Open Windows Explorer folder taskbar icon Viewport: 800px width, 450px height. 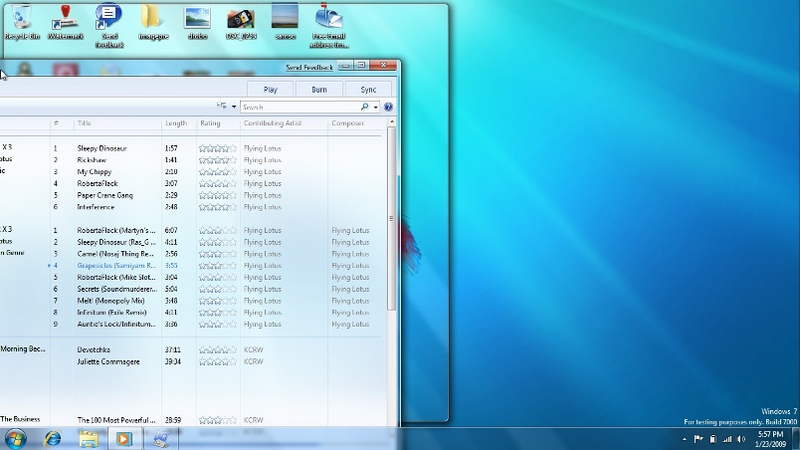coord(88,438)
